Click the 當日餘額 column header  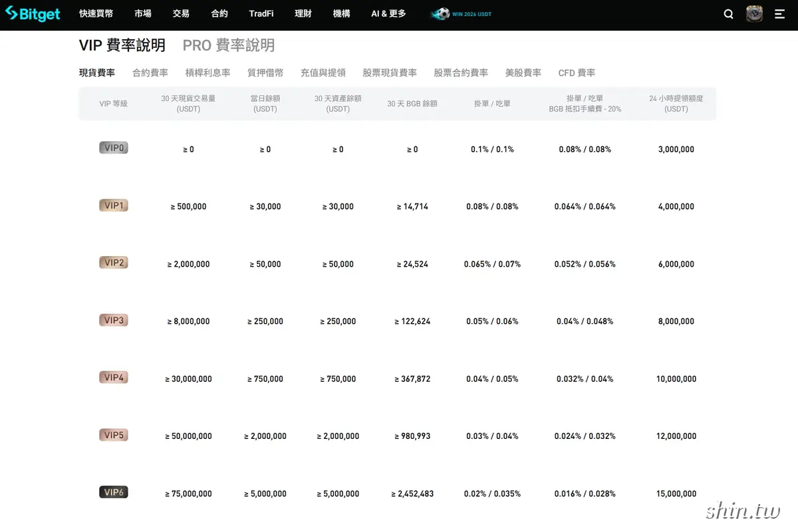coord(265,103)
